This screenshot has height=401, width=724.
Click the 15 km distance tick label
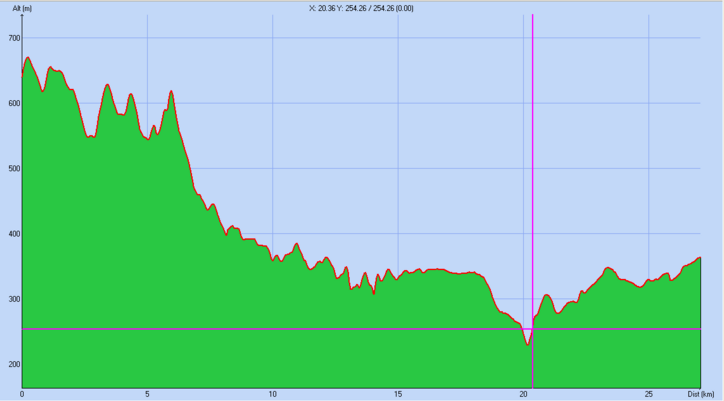(x=398, y=394)
